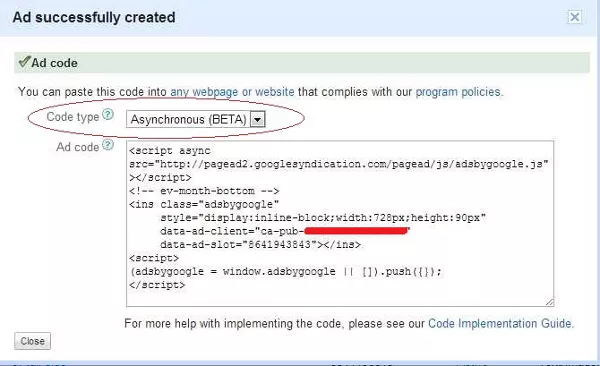600x366 pixels.
Task: Click the help icon next to Ad code label
Action: (108, 145)
